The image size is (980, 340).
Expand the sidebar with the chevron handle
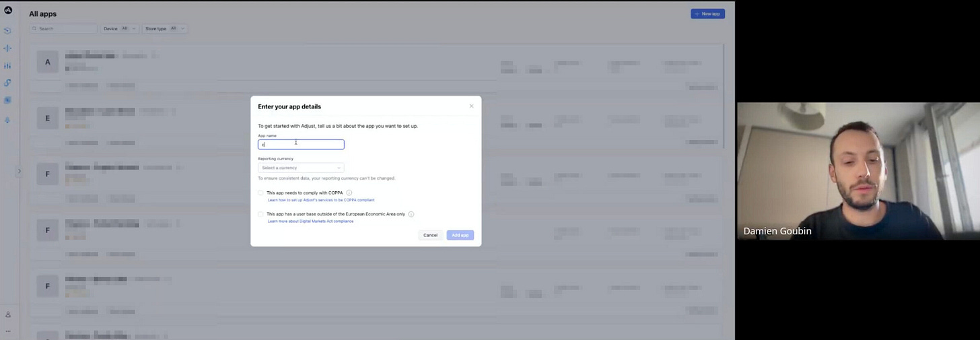[x=19, y=171]
